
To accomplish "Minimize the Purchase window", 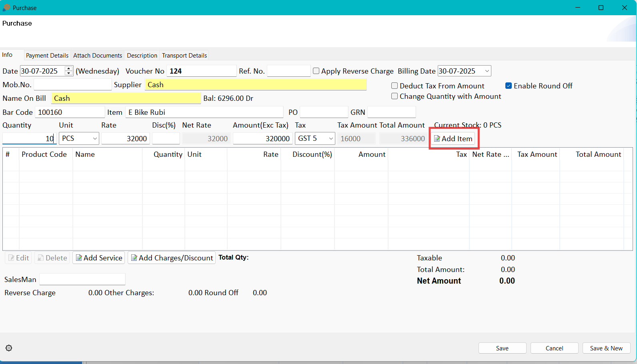I will [x=578, y=8].
